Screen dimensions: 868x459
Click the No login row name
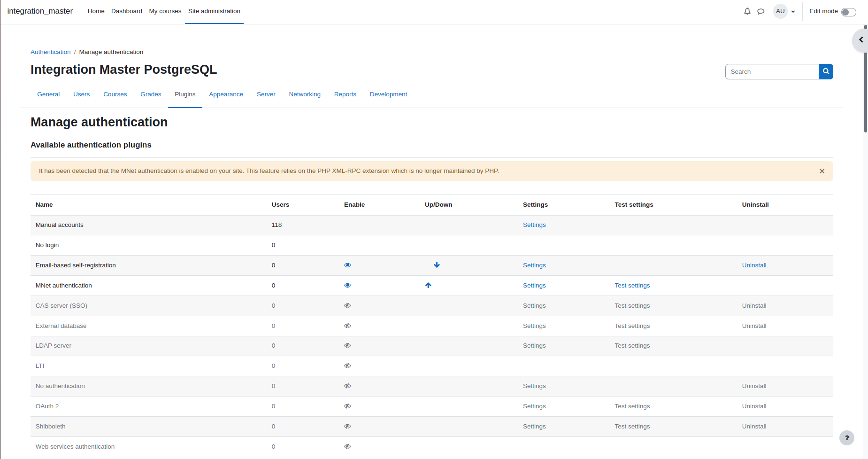[47, 245]
